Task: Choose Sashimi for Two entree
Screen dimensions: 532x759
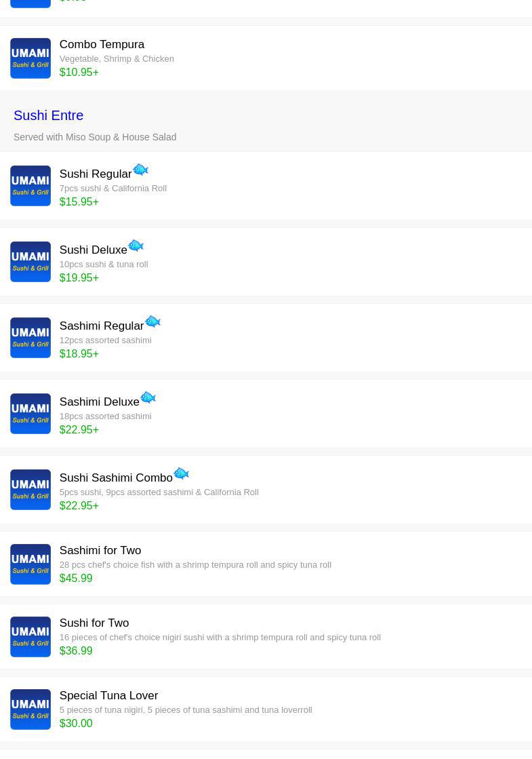Action: (266, 564)
